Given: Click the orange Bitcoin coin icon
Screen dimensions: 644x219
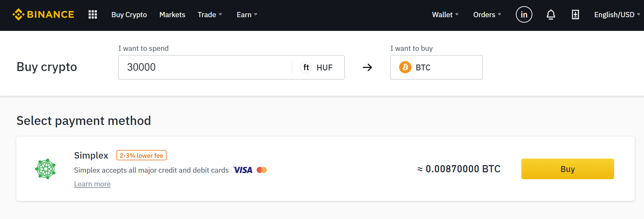Looking at the screenshot, I should click(x=405, y=67).
